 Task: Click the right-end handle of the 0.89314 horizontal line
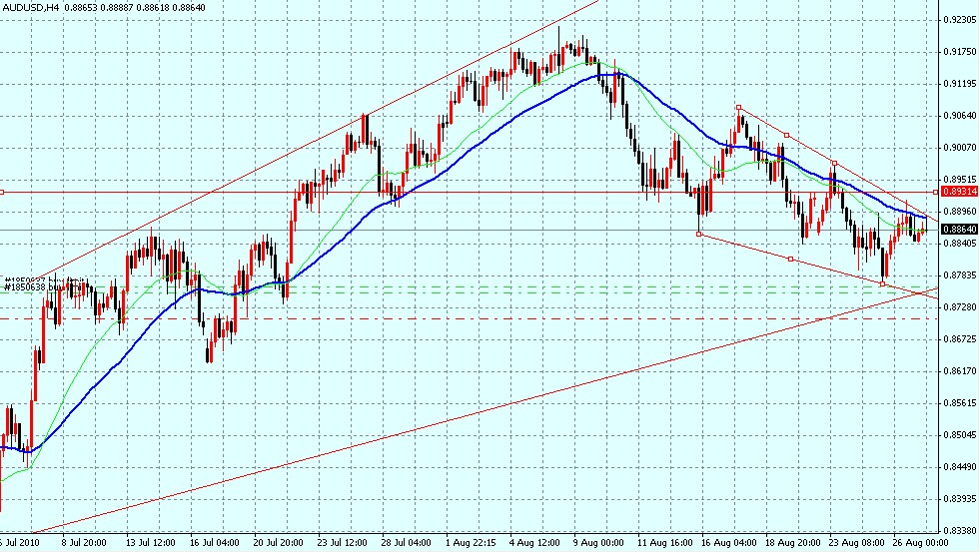click(x=936, y=192)
